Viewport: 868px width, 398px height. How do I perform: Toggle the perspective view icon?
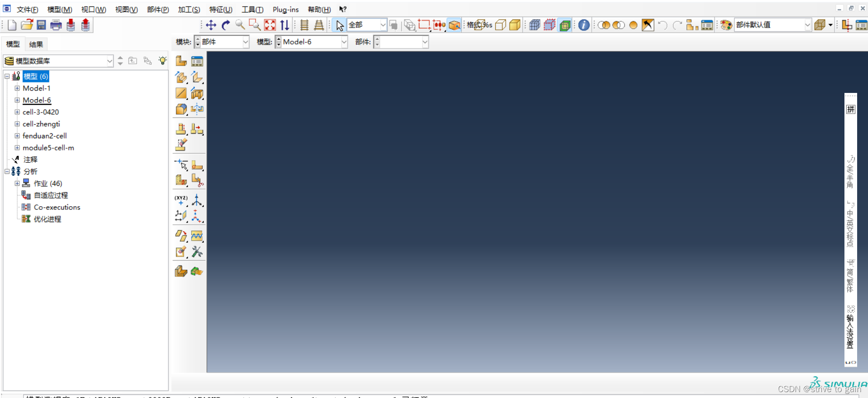coord(319,25)
